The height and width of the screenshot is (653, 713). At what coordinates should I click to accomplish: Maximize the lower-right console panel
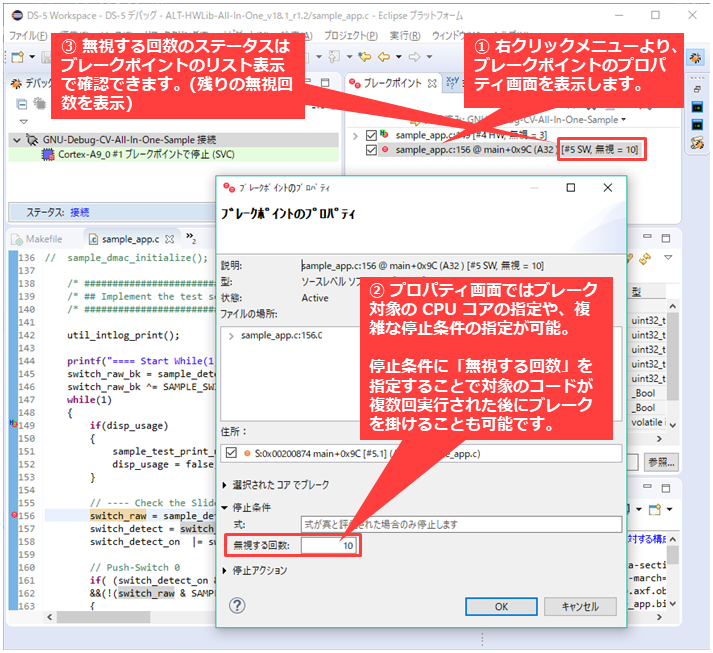[x=666, y=488]
